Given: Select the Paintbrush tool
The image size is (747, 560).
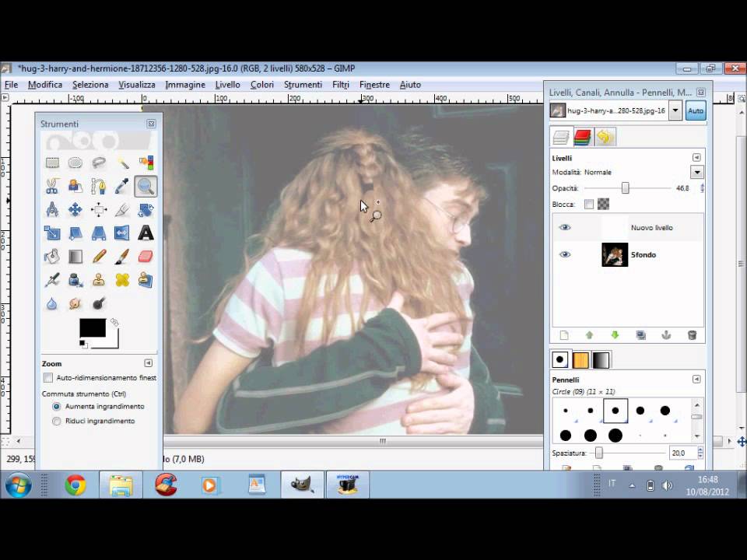Looking at the screenshot, I should [x=122, y=257].
